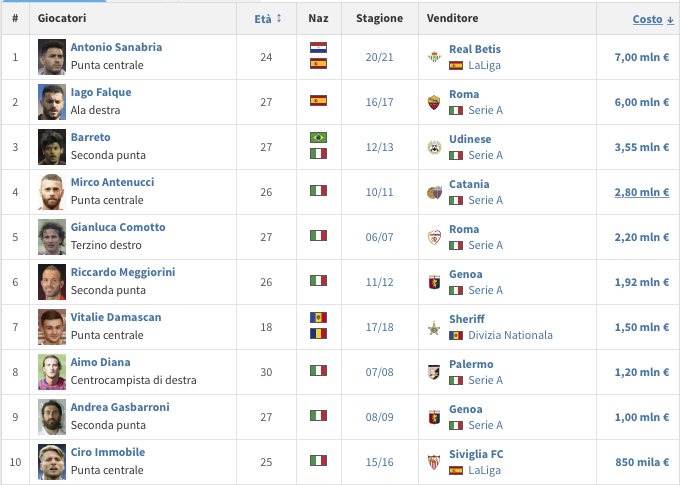The width and height of the screenshot is (680, 485).
Task: Click the Spain flag next to Iago Falque
Action: coord(318,101)
